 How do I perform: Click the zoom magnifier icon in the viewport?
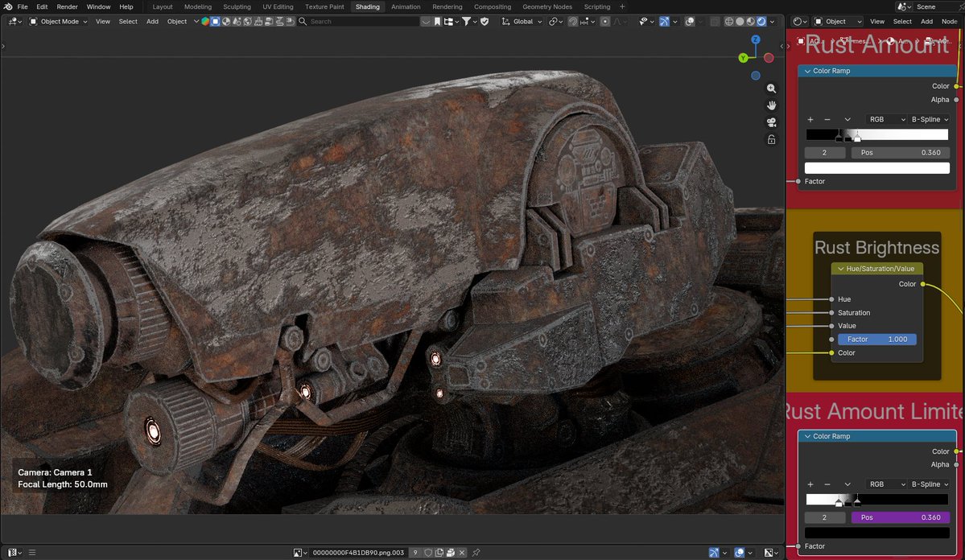771,89
